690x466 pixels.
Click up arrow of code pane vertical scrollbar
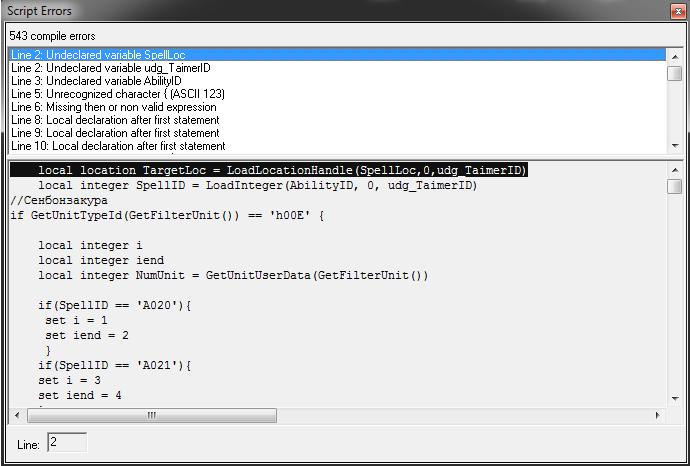click(x=675, y=170)
